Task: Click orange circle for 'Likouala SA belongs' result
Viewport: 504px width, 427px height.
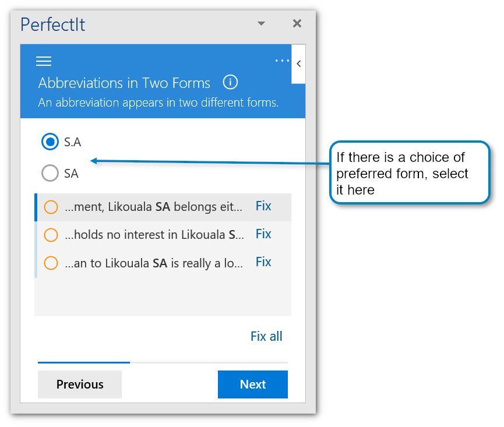Action: pos(51,207)
